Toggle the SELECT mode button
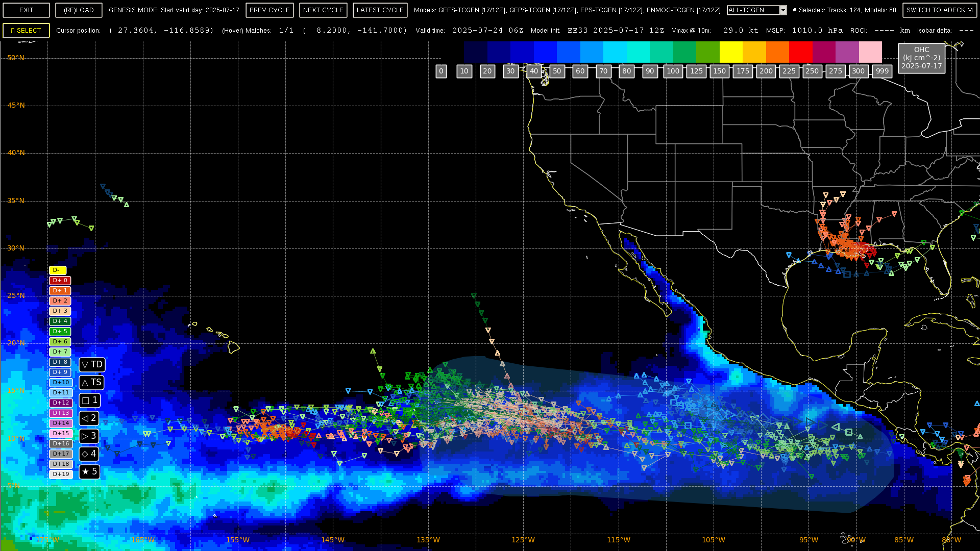Viewport: 980px width, 551px height. click(x=26, y=31)
